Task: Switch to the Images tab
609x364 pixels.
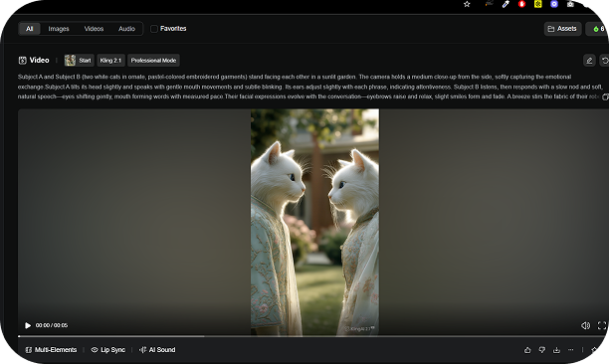Action: (59, 29)
